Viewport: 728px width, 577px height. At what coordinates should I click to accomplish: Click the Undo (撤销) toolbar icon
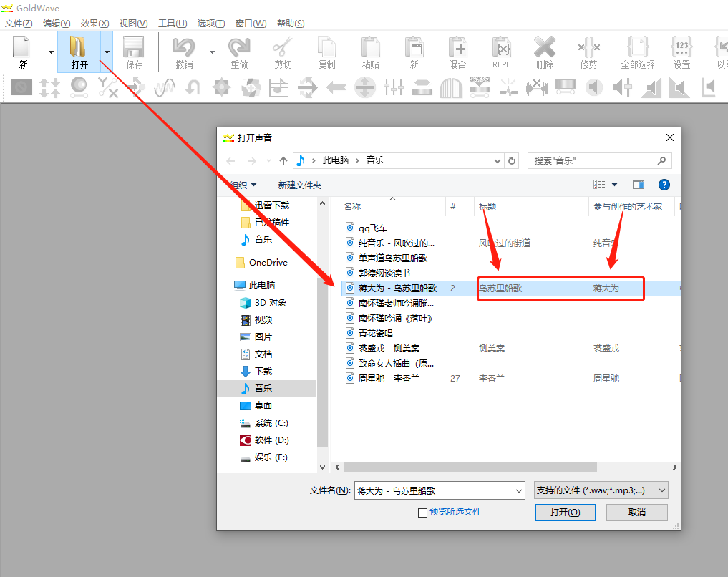pos(184,47)
